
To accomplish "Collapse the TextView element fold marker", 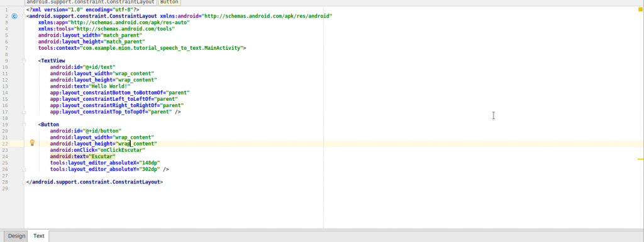I will coord(25,60).
